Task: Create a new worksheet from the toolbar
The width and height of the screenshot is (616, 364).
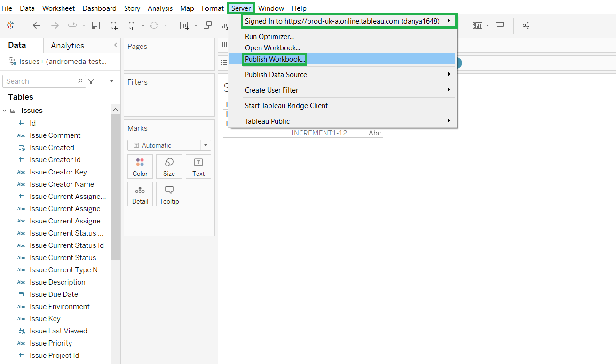Action: [184, 25]
